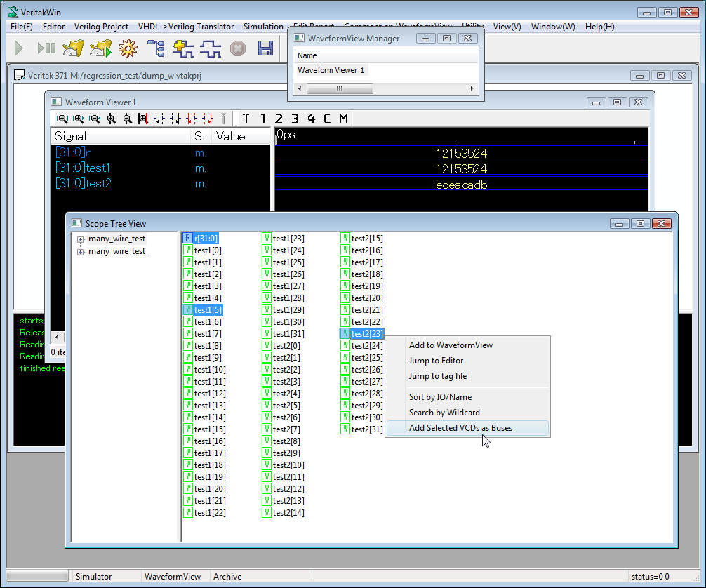Click the plain zoom in magnifier icon
The width and height of the screenshot is (706, 588).
point(111,119)
